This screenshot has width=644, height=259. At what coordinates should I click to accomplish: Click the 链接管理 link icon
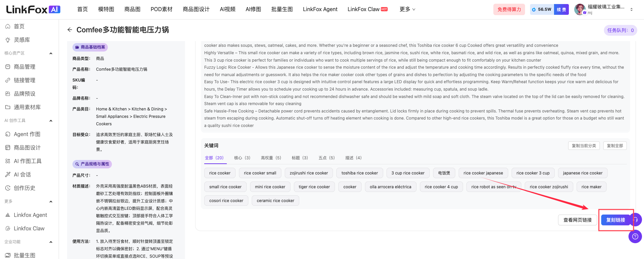pyautogui.click(x=8, y=80)
